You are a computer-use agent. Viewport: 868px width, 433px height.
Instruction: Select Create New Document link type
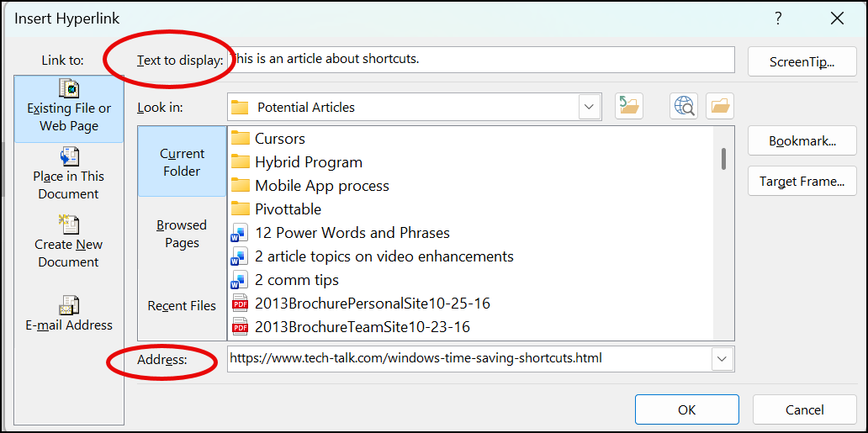point(69,242)
